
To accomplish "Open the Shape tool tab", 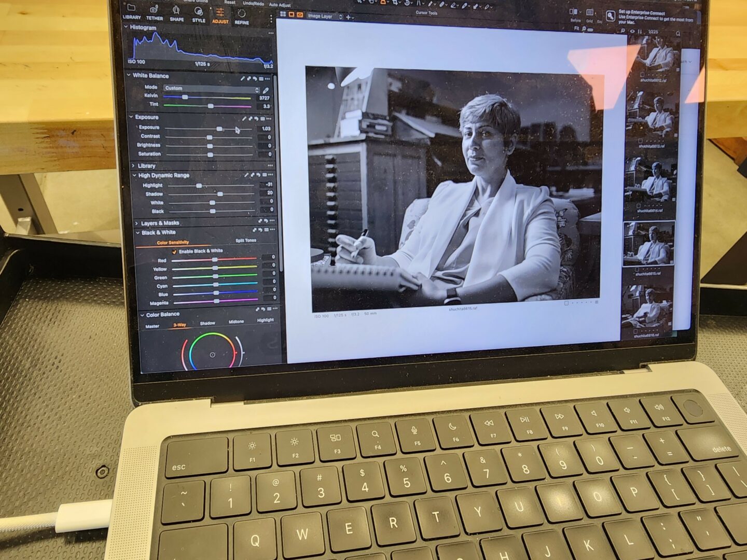I will [176, 13].
